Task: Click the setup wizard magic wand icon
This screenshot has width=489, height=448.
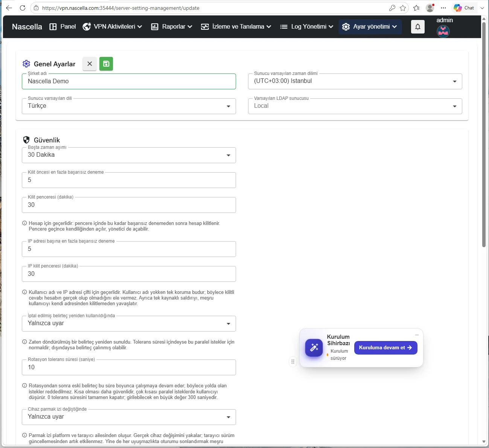Action: point(314,348)
